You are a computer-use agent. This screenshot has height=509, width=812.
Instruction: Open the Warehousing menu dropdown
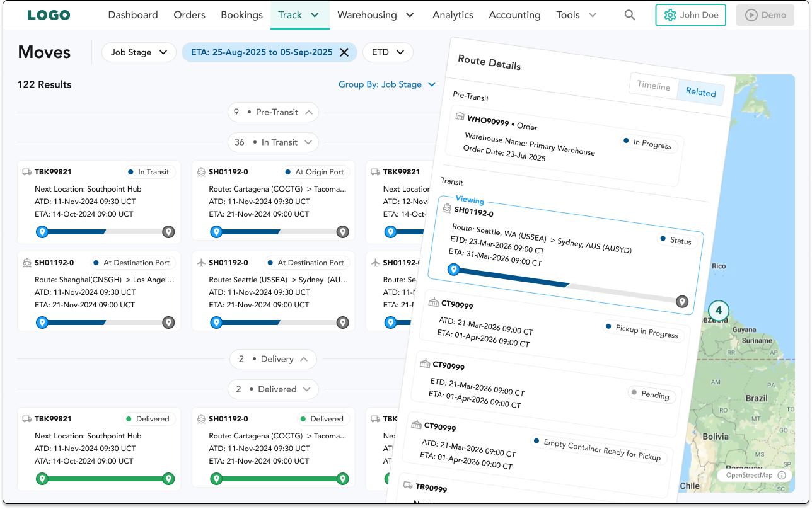[x=376, y=15]
